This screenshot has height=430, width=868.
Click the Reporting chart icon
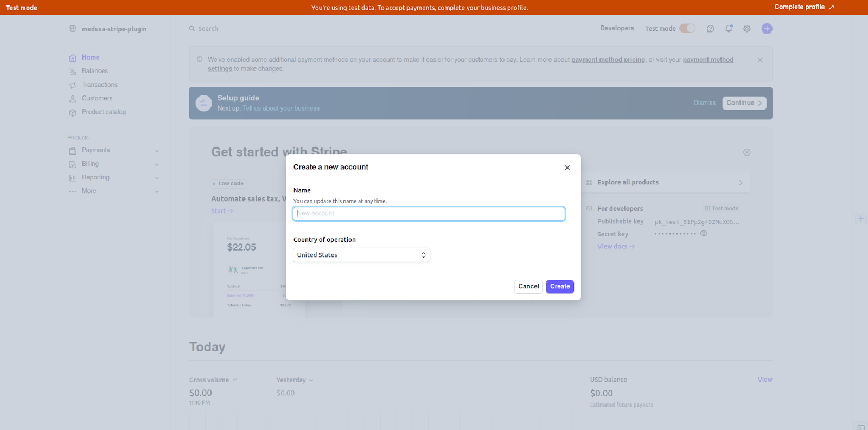73,178
